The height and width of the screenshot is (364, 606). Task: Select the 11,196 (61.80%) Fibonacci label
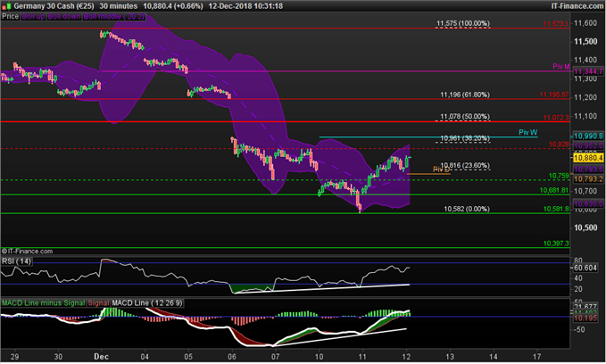465,95
